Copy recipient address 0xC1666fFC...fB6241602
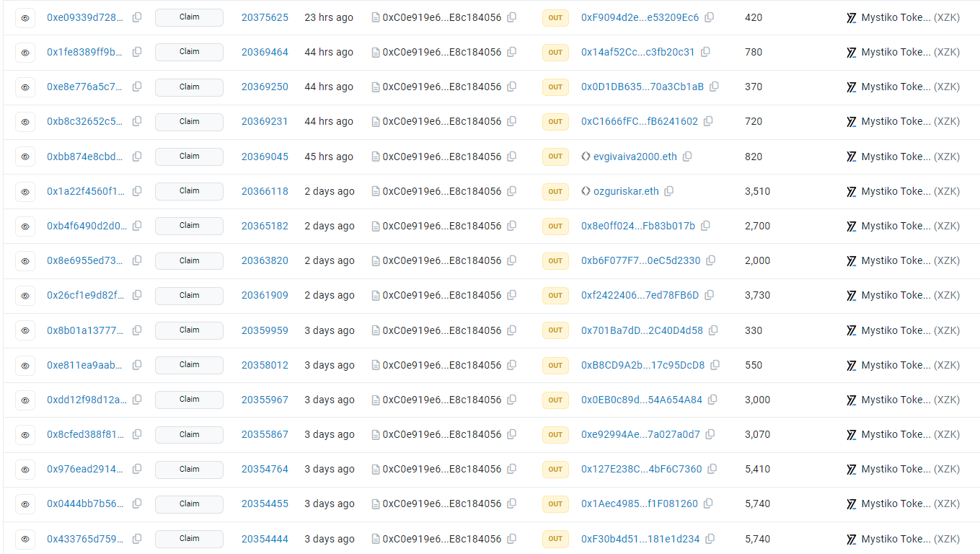Screen dimensions: 980x554 click(708, 121)
